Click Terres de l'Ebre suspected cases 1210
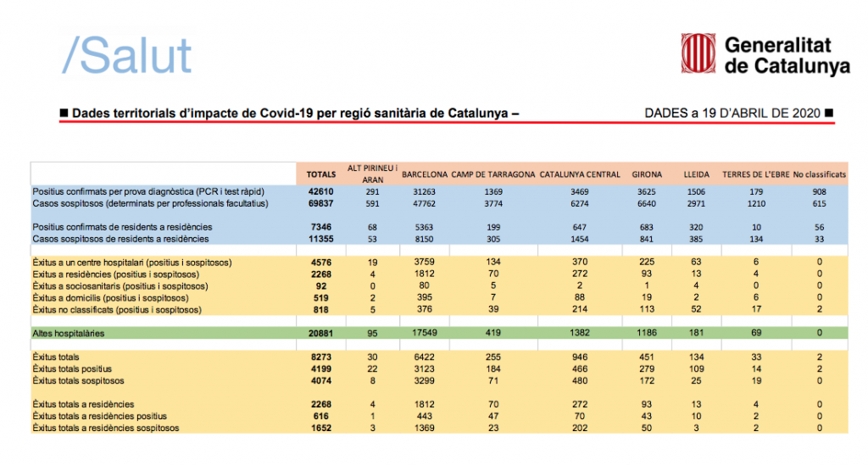The height and width of the screenshot is (465, 868). (756, 203)
